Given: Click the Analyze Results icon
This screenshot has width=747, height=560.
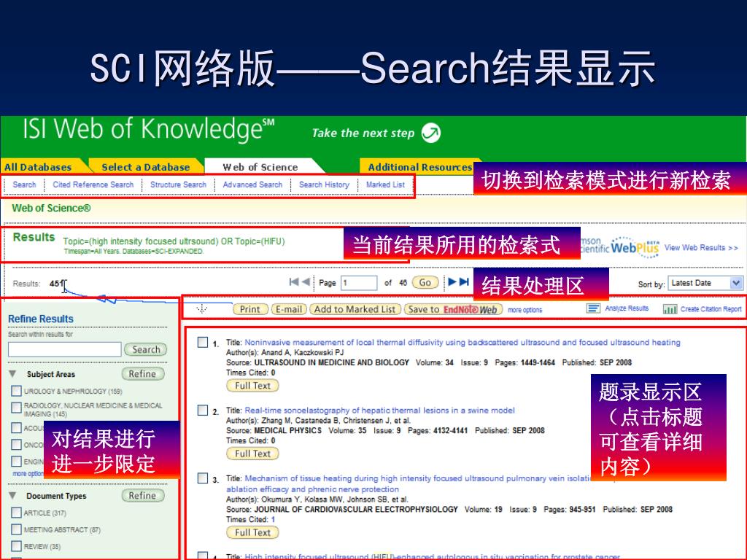Looking at the screenshot, I should pyautogui.click(x=593, y=308).
